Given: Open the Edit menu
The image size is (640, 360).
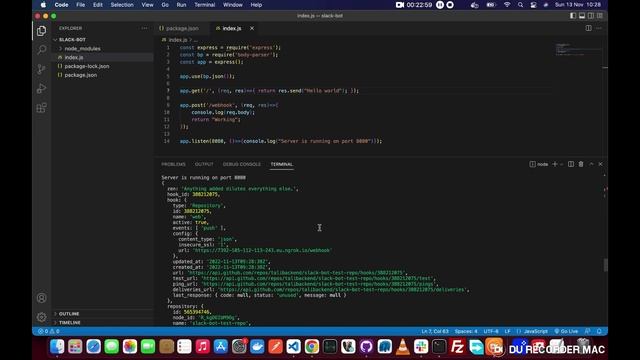Looking at the screenshot, I should tap(98, 5).
